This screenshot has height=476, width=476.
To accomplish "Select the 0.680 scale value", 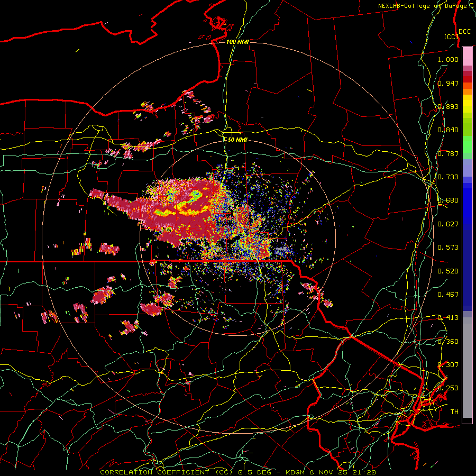I will pyautogui.click(x=448, y=200).
